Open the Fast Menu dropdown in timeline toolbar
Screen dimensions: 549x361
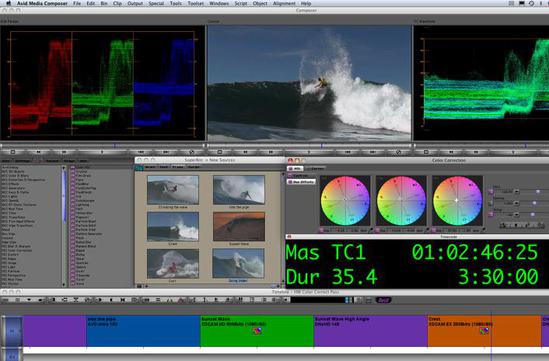[x=29, y=300]
